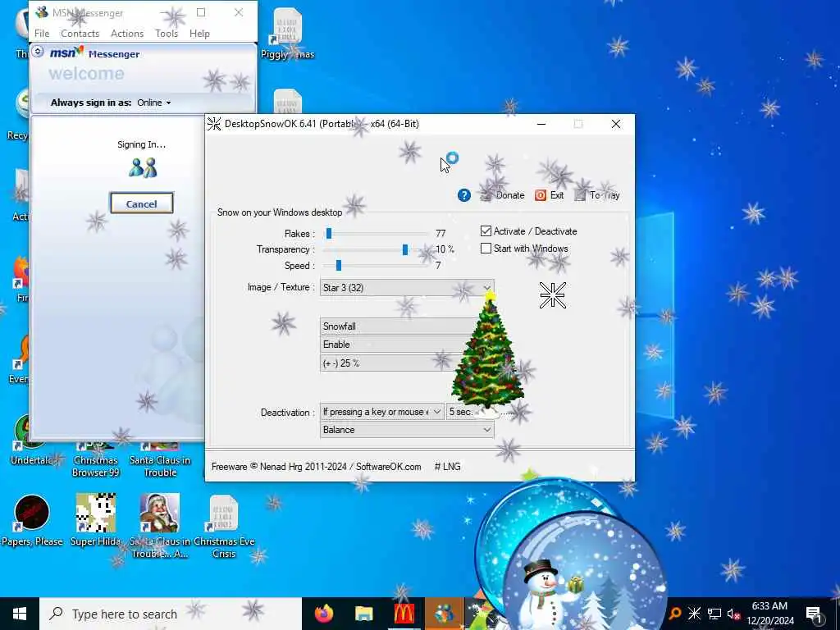Open the Windows Start button
This screenshot has height=630, width=840.
pyautogui.click(x=20, y=614)
